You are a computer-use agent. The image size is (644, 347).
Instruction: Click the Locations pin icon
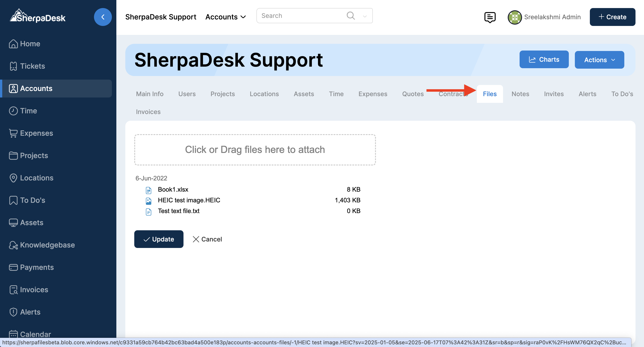click(x=13, y=178)
